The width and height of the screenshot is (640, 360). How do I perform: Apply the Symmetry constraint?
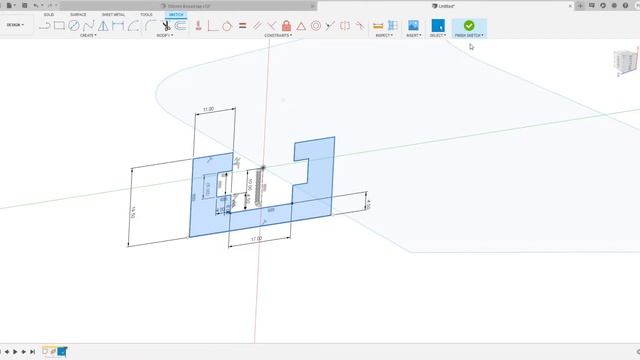click(345, 26)
